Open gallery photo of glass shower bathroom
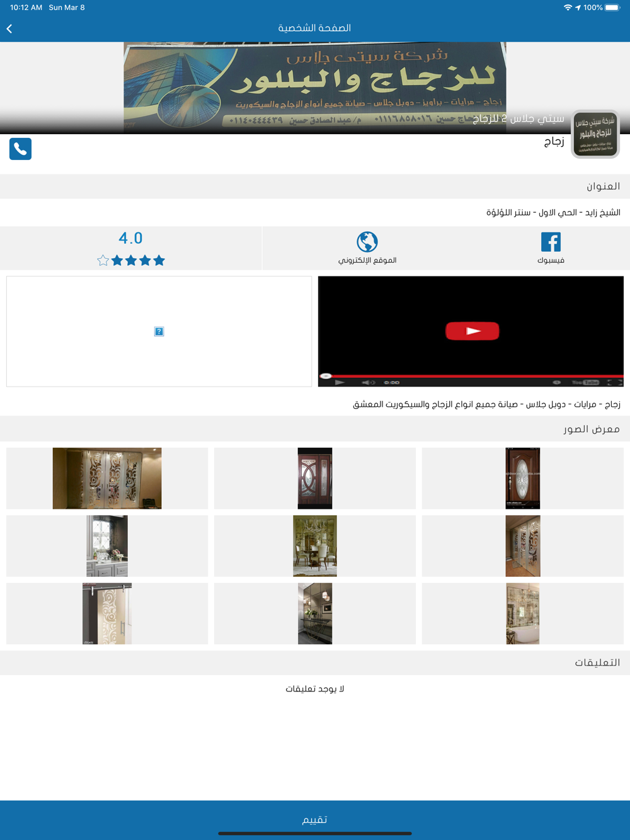630x840 pixels. pos(523,613)
